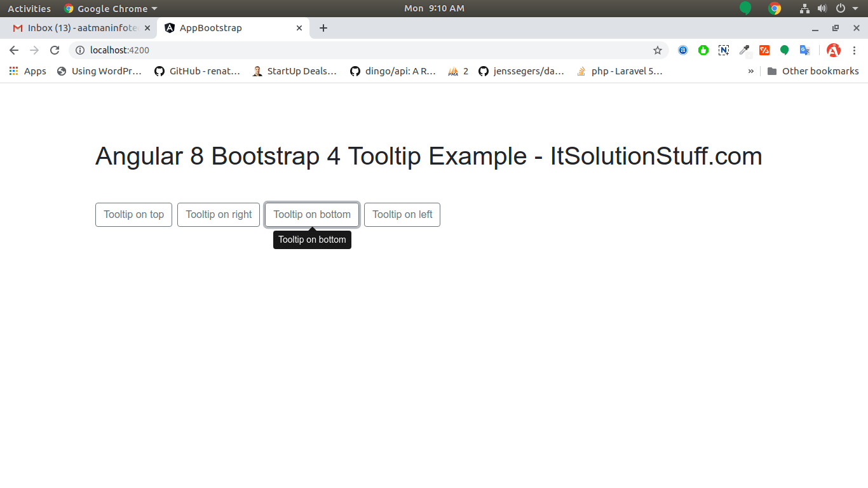868x488 pixels.
Task: Open the Nimbus screenshot capture extension
Action: pos(724,50)
